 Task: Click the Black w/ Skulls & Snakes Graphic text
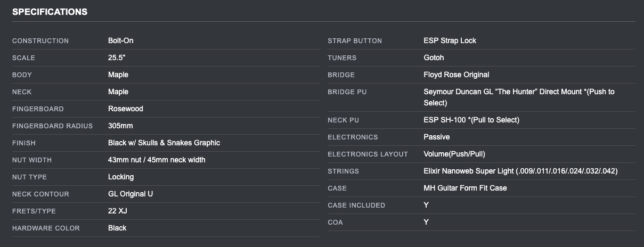pos(164,143)
